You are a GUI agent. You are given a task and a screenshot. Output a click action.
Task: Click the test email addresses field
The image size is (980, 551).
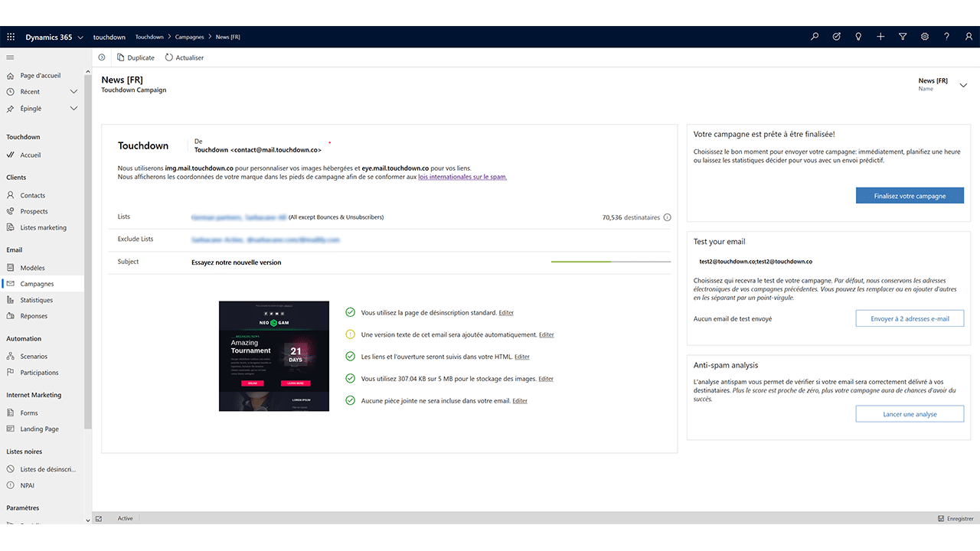[x=756, y=262]
